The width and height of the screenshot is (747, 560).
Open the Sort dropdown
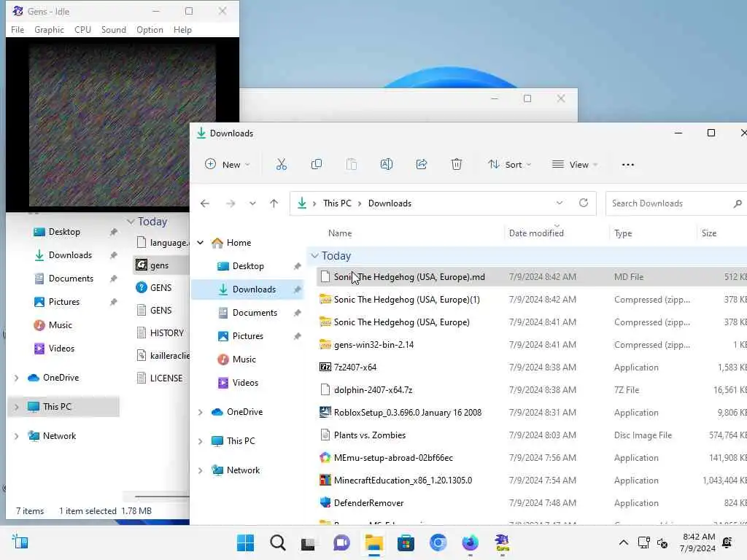(508, 165)
